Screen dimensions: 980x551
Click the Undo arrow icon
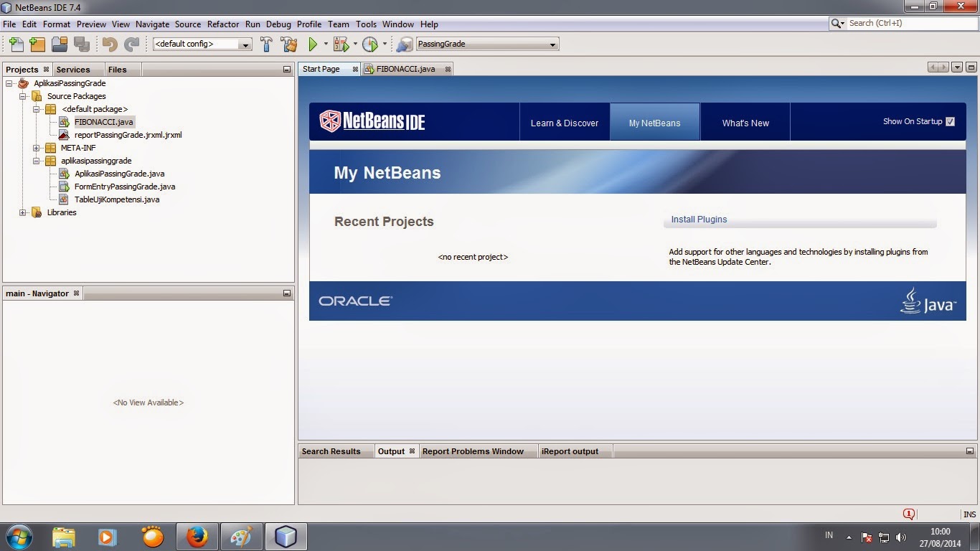coord(110,44)
